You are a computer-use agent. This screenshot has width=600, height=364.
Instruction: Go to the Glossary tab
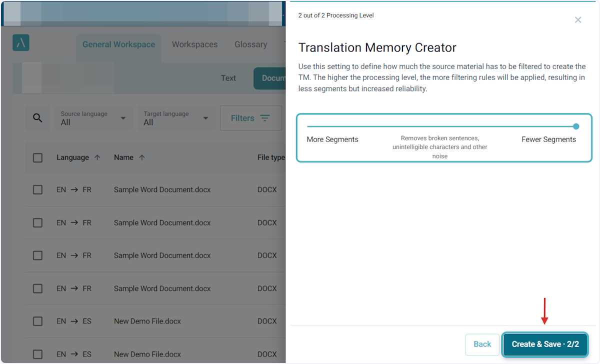[x=250, y=44]
